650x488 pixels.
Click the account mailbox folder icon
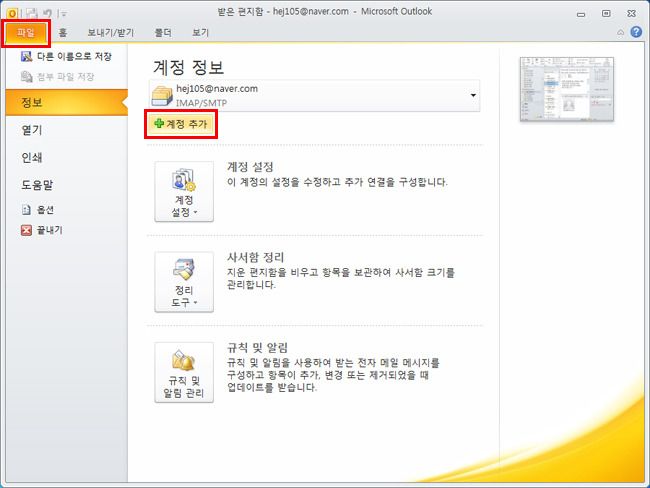pyautogui.click(x=162, y=96)
